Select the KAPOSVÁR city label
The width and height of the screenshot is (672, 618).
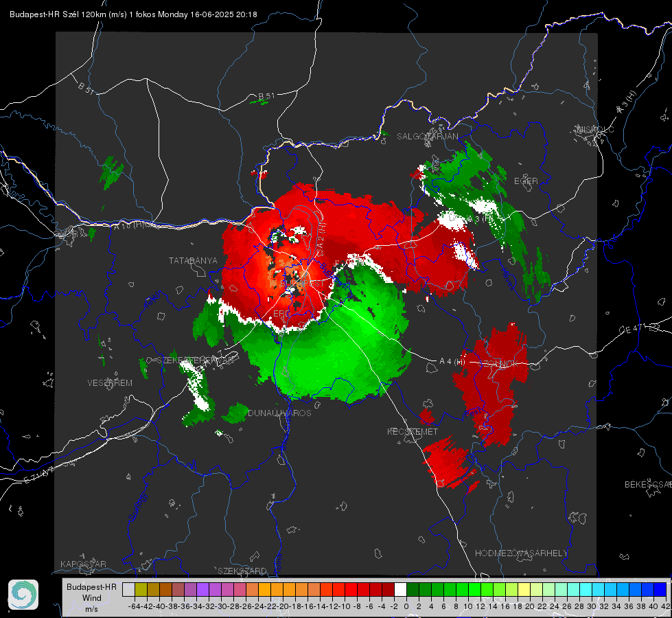point(83,564)
